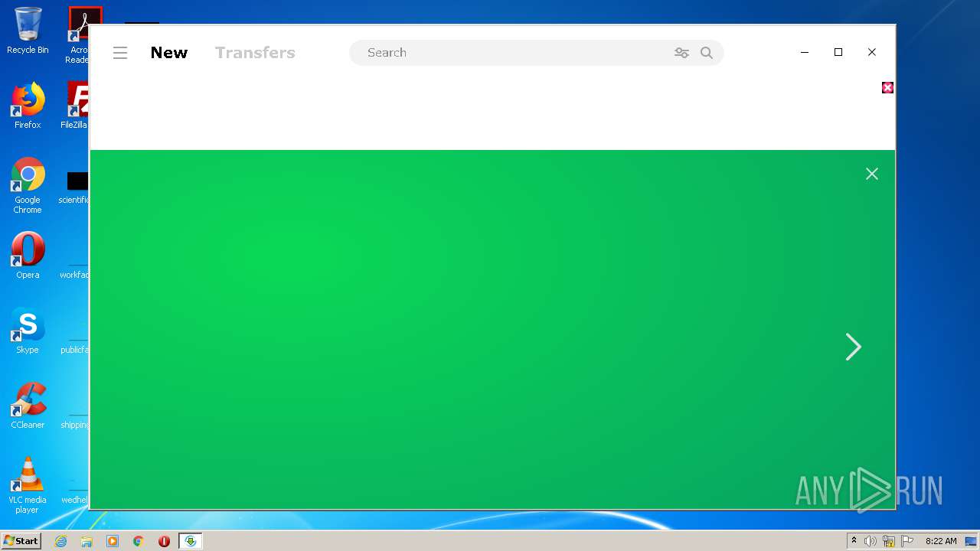Open Action Center flag icon
The width and height of the screenshot is (980, 551).
click(907, 541)
